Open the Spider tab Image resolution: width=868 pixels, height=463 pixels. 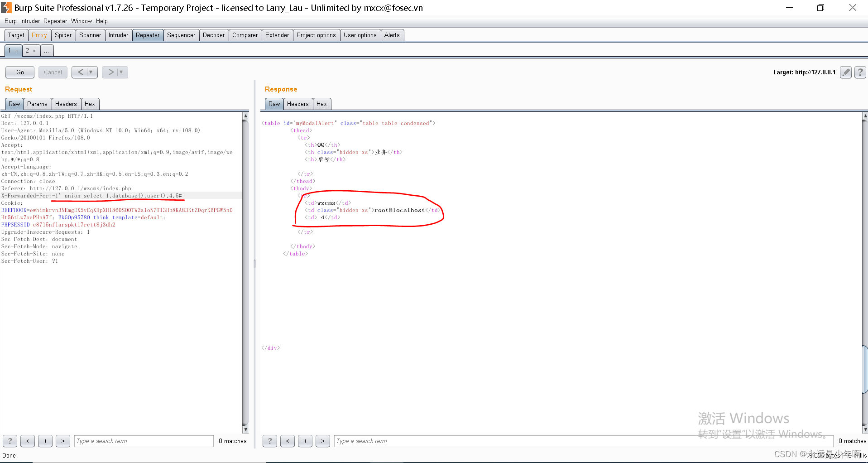[63, 35]
